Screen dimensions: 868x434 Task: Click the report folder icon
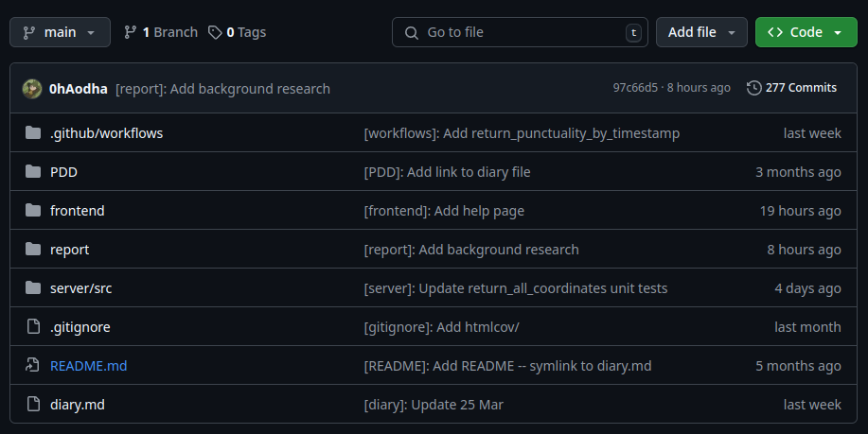click(33, 249)
